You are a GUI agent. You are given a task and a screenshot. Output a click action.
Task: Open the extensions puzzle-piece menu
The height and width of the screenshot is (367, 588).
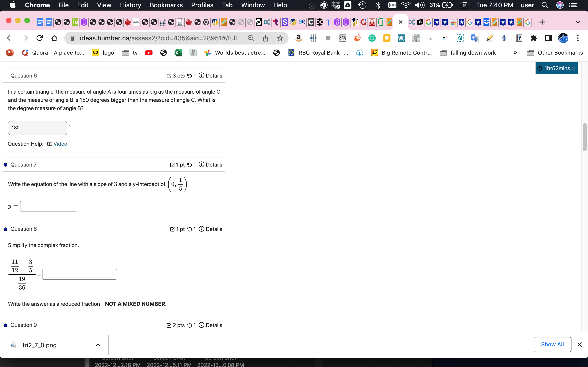coord(534,38)
